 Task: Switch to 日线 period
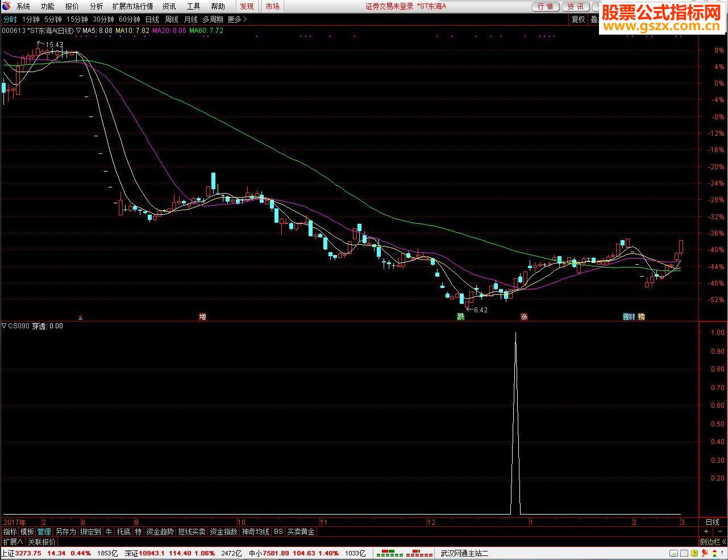pyautogui.click(x=152, y=19)
